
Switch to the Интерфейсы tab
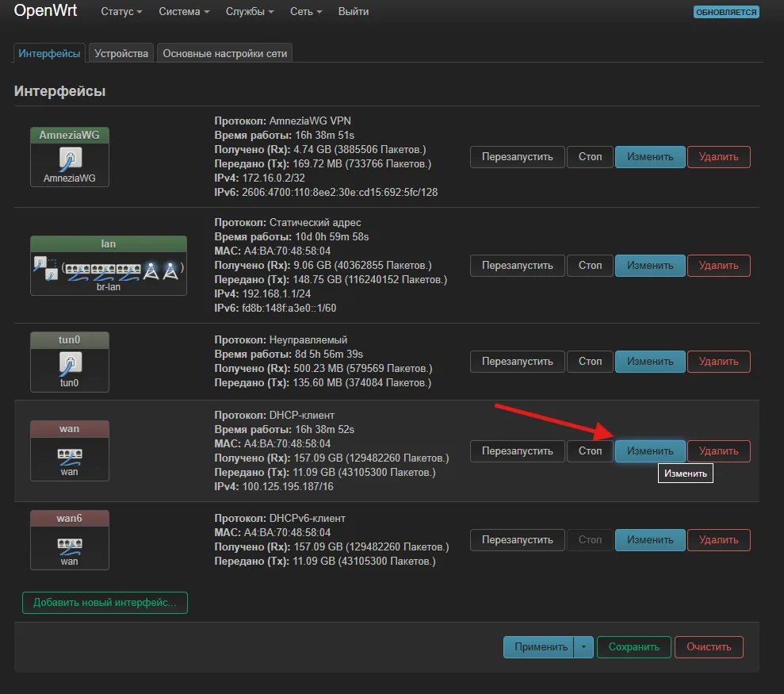(x=49, y=54)
